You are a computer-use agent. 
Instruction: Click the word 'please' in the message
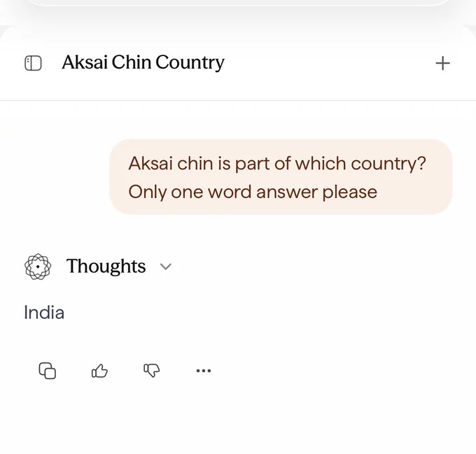tap(350, 192)
